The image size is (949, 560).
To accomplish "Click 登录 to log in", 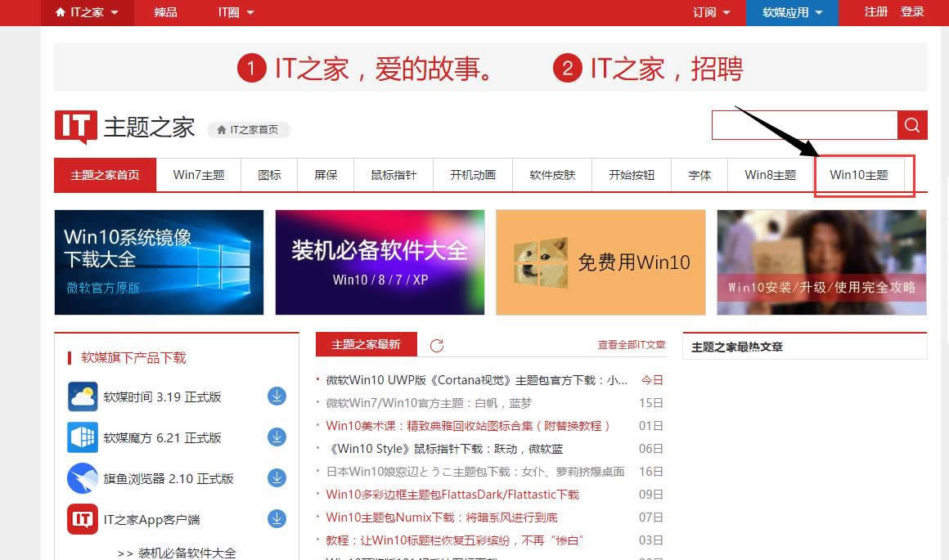I will [x=912, y=12].
